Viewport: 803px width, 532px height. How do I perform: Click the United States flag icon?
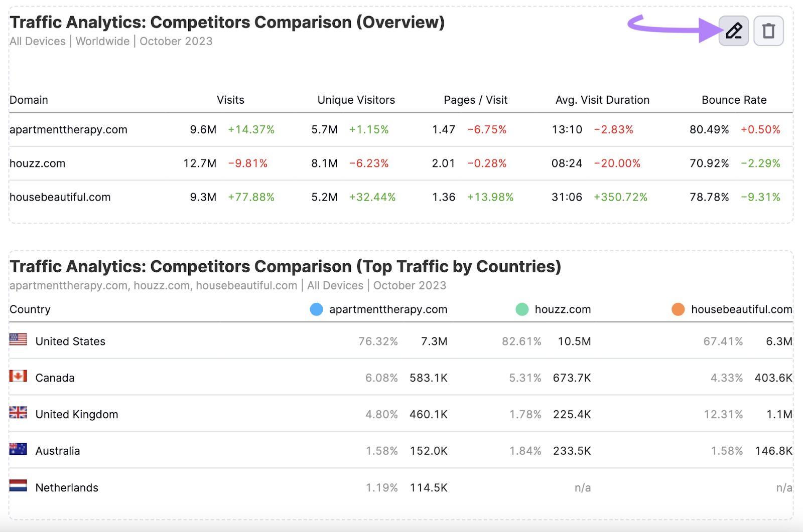click(18, 339)
